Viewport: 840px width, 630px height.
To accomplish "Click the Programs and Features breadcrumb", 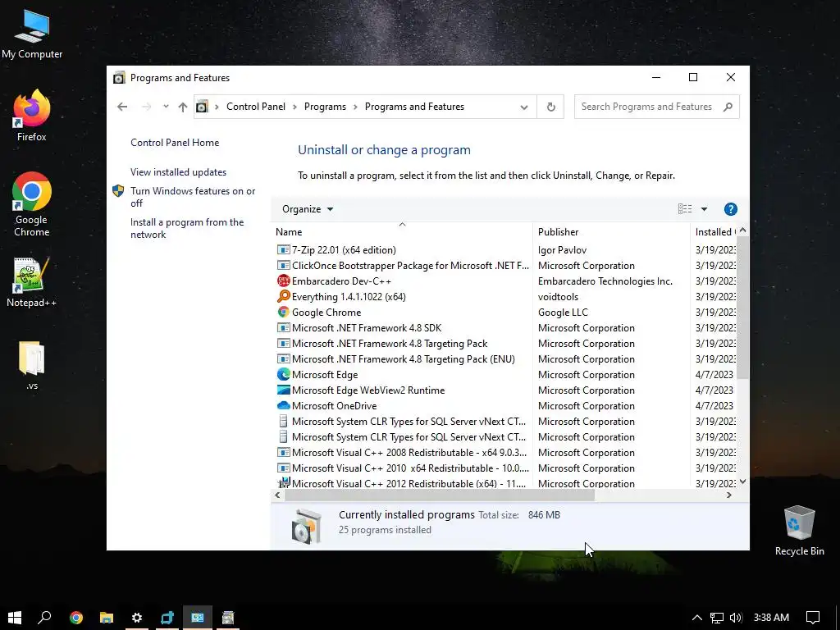I will tap(414, 107).
